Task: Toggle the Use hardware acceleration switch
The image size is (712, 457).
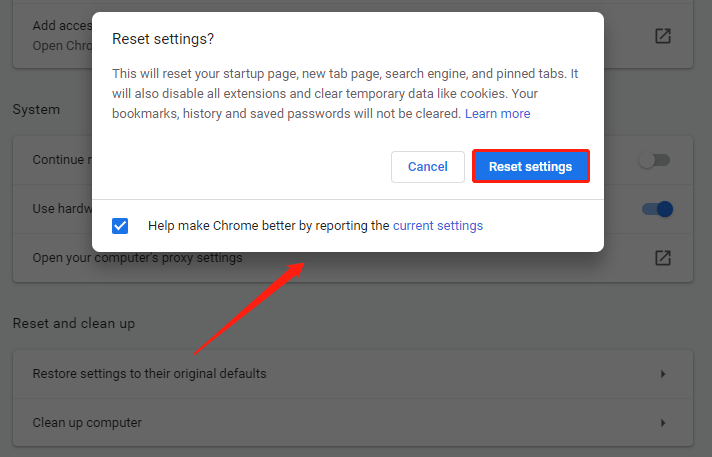Action: [x=657, y=209]
